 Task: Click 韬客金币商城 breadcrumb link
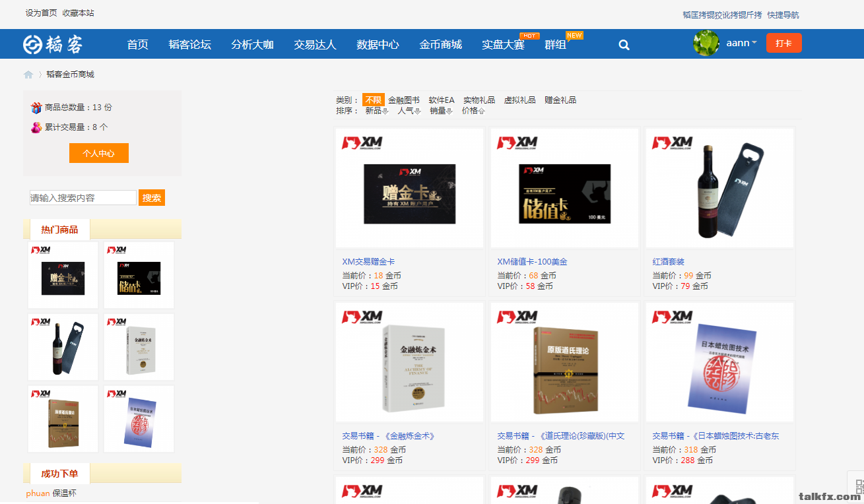(71, 75)
